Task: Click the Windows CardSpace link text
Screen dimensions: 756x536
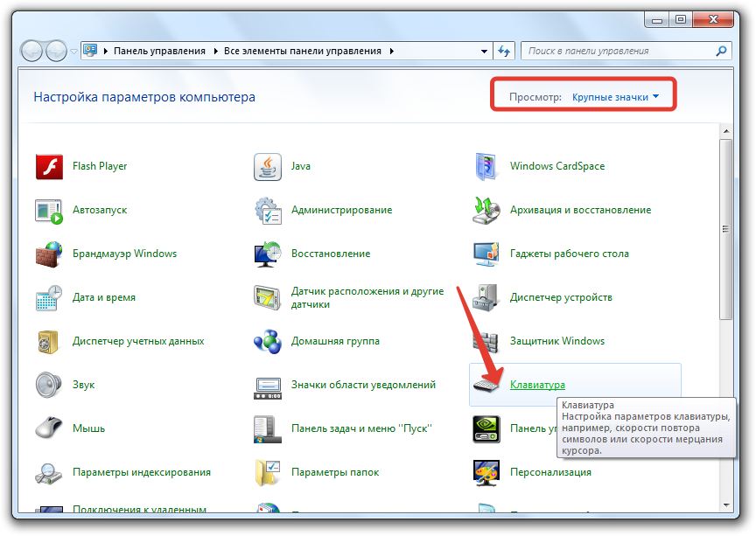Action: coord(557,166)
